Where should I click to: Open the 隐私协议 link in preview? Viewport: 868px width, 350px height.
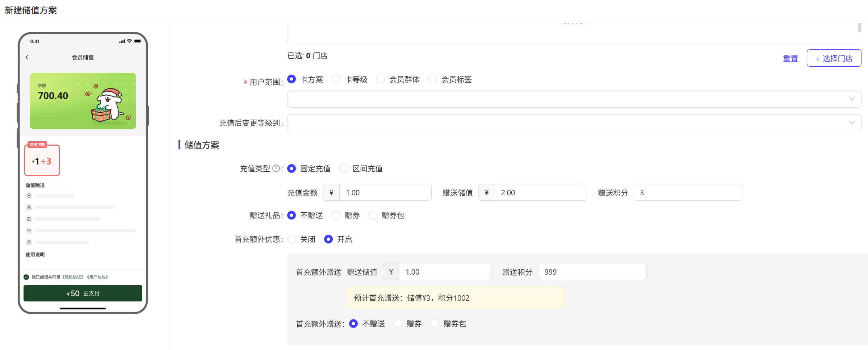(x=73, y=277)
